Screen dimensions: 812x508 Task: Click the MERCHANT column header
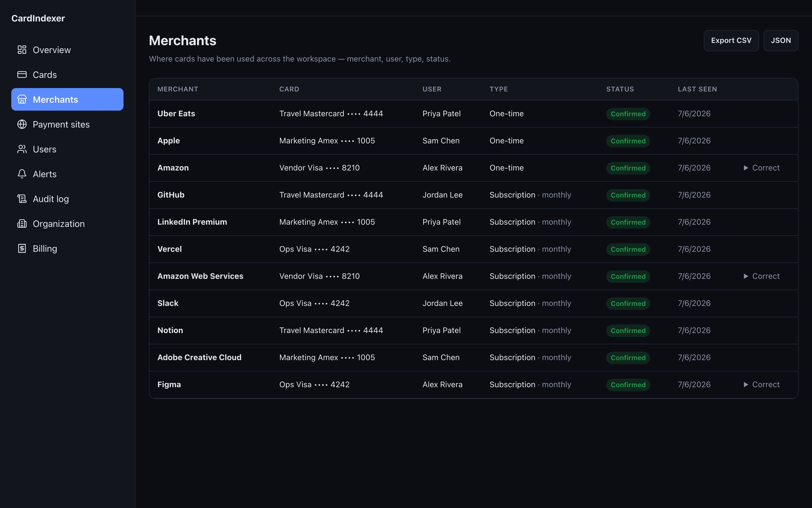[178, 89]
